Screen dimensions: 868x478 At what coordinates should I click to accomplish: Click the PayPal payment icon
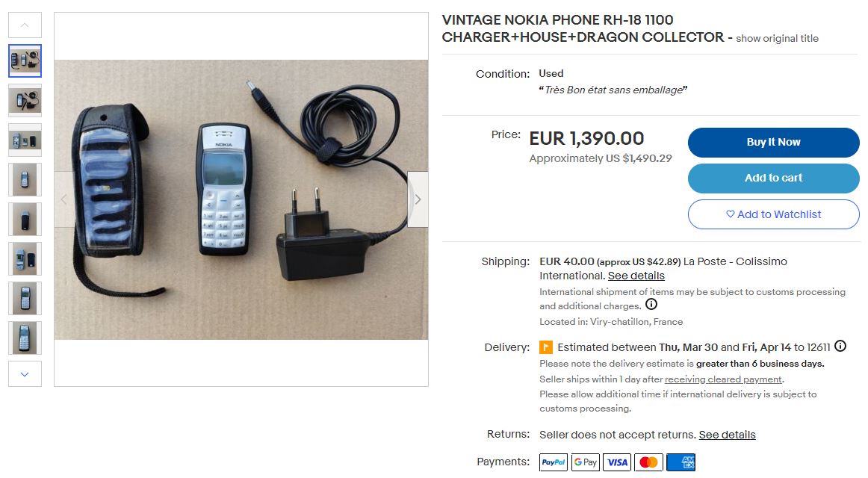coord(554,462)
